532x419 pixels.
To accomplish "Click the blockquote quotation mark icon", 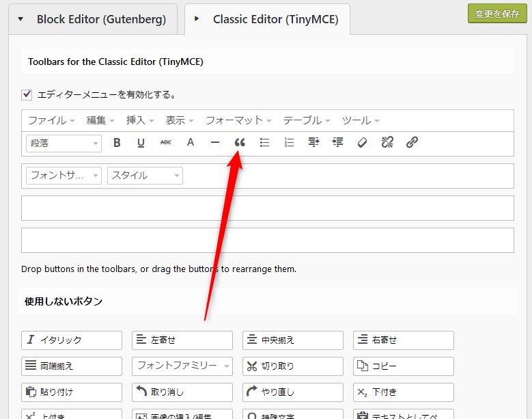I will click(x=240, y=143).
